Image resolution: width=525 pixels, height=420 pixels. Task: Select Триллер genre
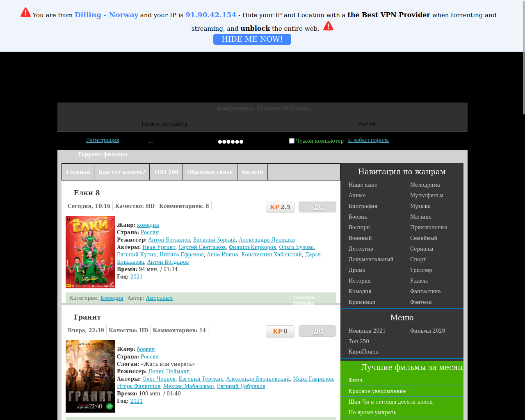pyautogui.click(x=421, y=270)
